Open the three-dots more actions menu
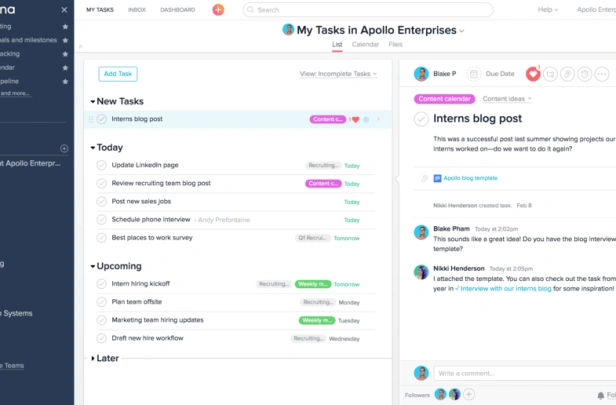The image size is (616, 405). pos(601,73)
